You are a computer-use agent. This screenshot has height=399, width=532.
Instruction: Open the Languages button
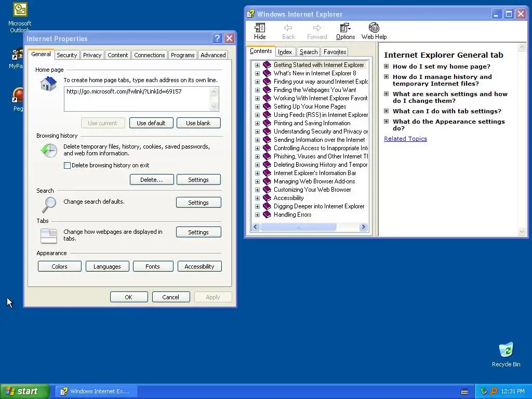(x=107, y=267)
